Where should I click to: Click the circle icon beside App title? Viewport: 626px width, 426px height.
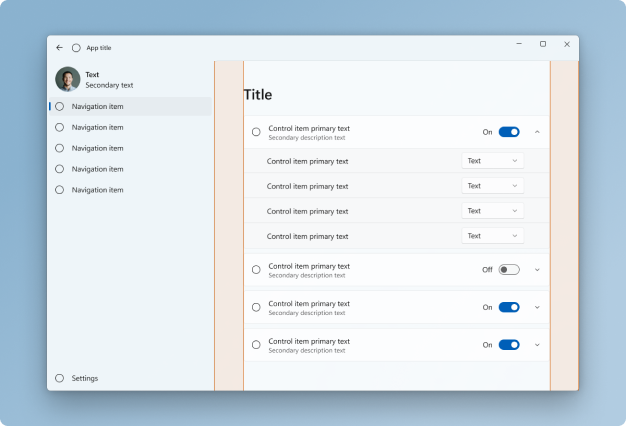[76, 48]
